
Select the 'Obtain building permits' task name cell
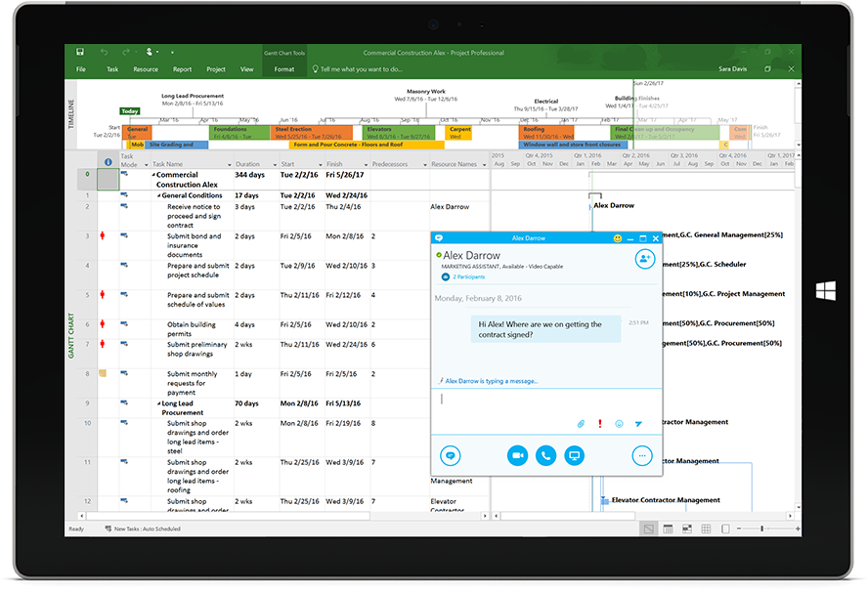click(x=193, y=328)
